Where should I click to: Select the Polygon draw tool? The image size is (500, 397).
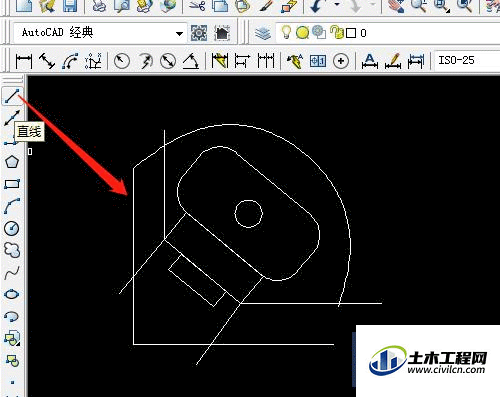pos(12,162)
